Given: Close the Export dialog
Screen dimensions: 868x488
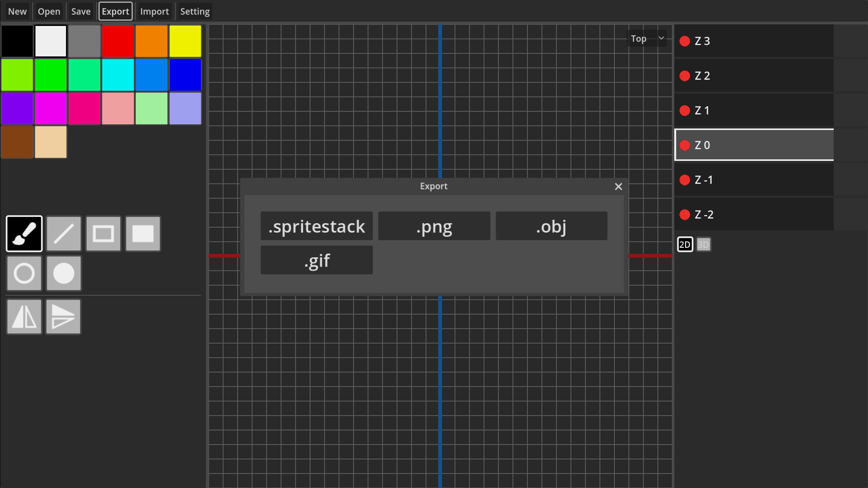Looking at the screenshot, I should coord(618,186).
